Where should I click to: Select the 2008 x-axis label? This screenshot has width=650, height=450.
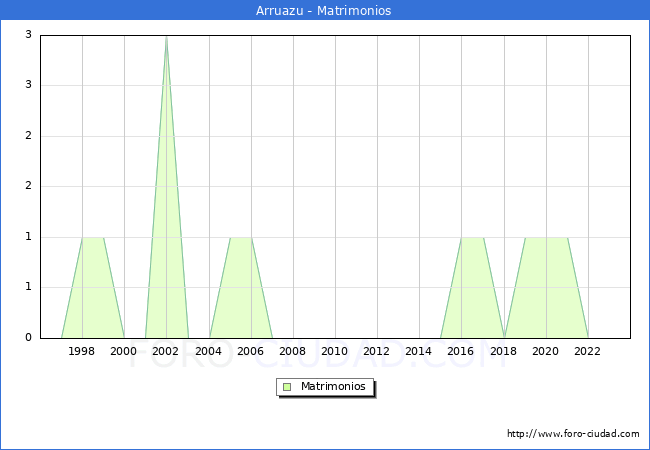pos(293,351)
